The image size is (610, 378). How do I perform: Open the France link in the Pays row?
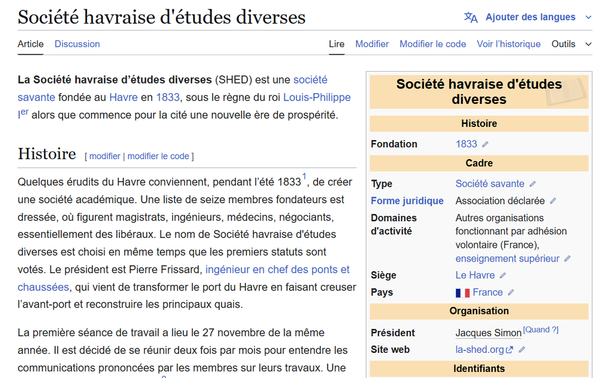click(x=487, y=292)
